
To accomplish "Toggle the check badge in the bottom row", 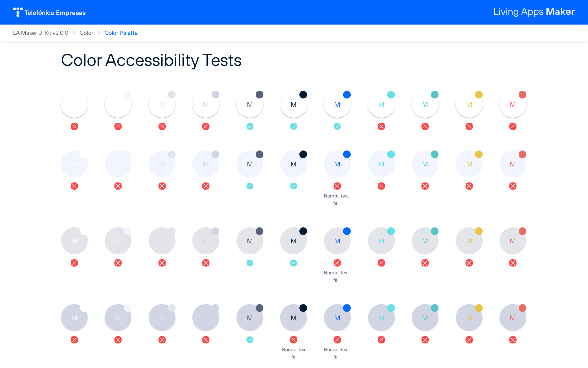I will click(x=250, y=340).
